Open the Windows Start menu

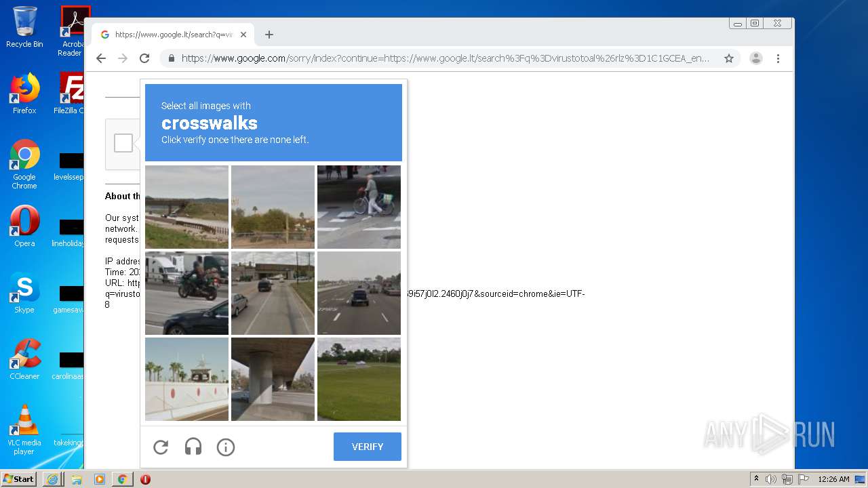(x=19, y=479)
